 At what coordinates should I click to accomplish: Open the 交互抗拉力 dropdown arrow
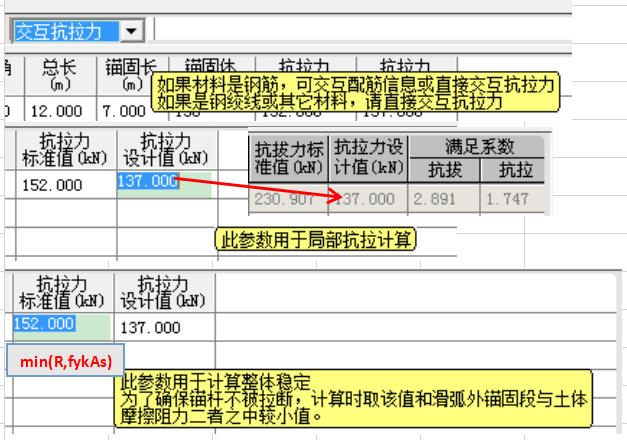pyautogui.click(x=132, y=31)
